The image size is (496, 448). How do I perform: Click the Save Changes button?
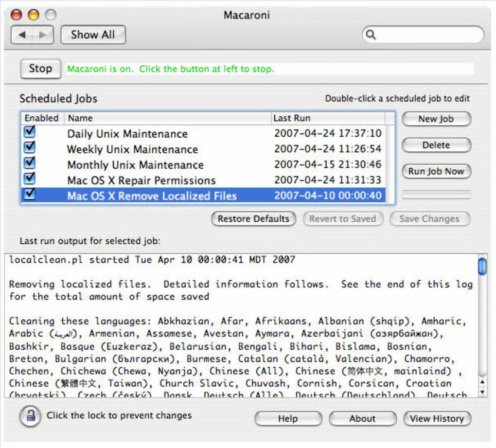click(x=430, y=219)
